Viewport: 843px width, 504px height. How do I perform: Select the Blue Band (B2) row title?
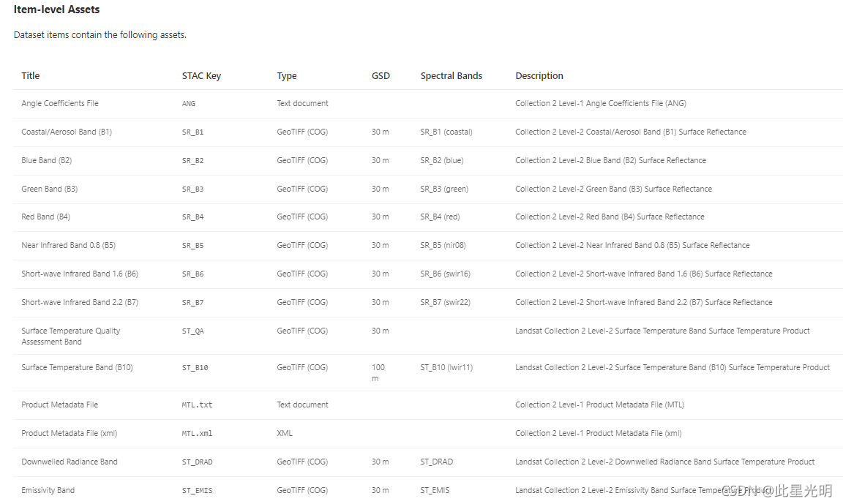click(47, 161)
